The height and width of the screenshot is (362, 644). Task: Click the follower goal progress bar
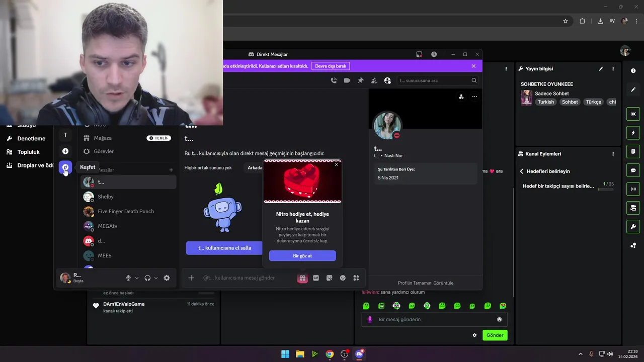606,189
